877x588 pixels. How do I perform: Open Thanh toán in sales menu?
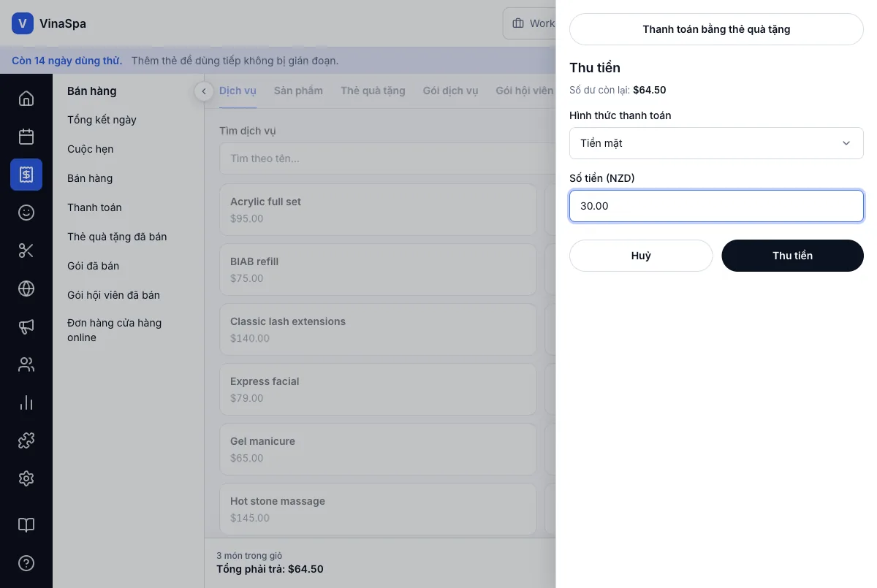[94, 207]
